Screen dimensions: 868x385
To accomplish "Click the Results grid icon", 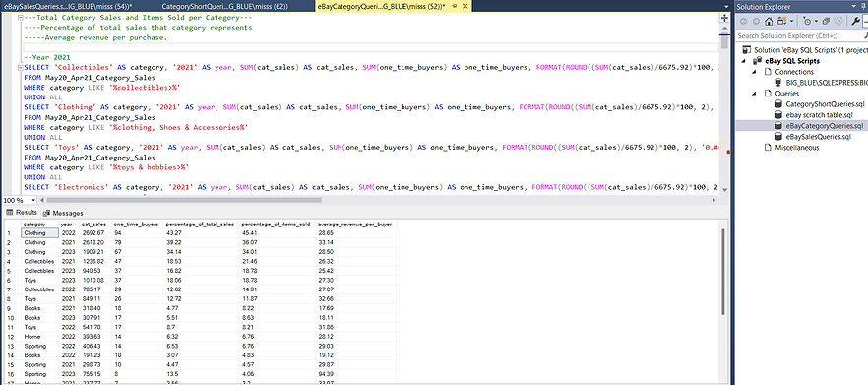I will (10, 212).
